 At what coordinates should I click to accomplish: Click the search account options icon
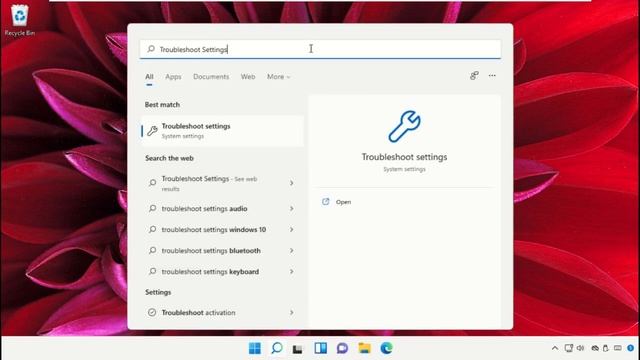(474, 76)
